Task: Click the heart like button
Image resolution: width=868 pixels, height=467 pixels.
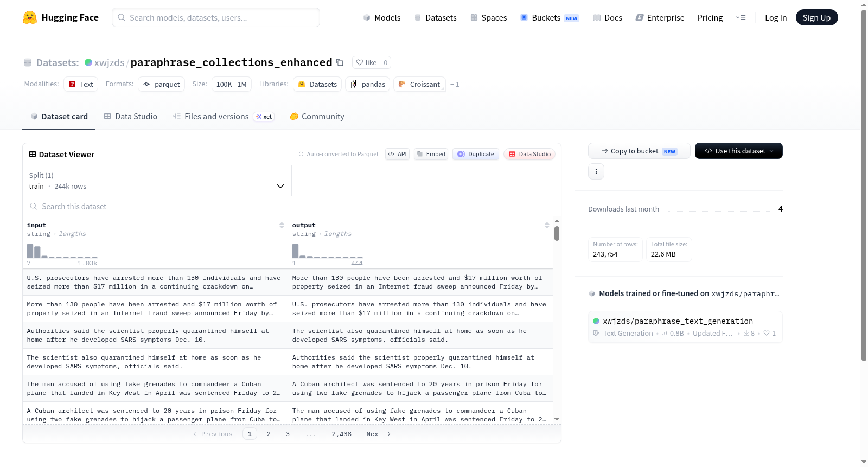Action: [366, 62]
